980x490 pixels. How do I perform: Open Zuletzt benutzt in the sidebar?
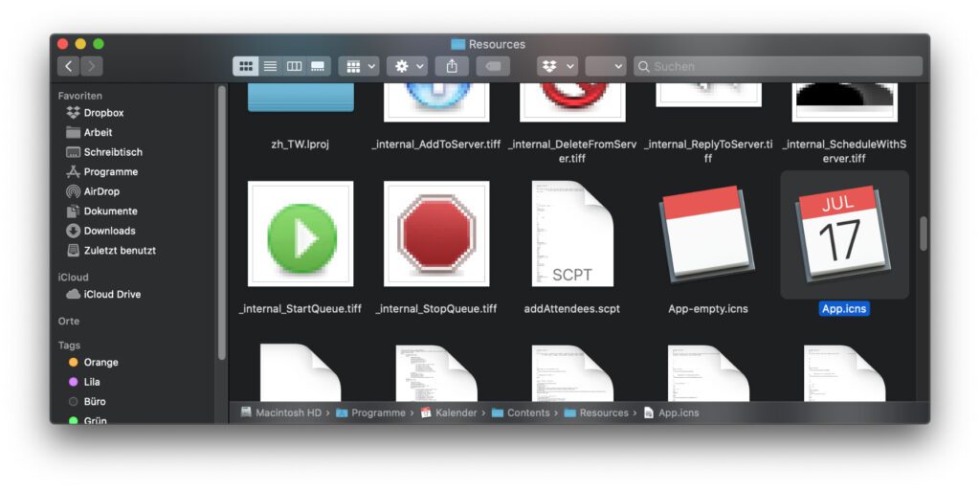(111, 251)
